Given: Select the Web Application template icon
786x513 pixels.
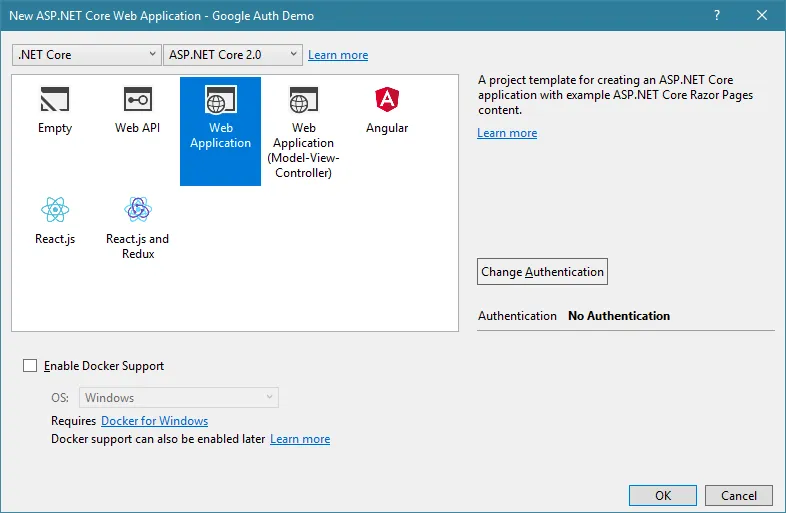Looking at the screenshot, I should coord(221,99).
